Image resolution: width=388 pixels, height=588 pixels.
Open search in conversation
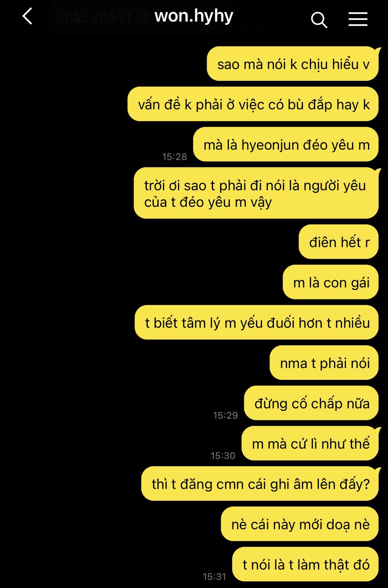319,20
